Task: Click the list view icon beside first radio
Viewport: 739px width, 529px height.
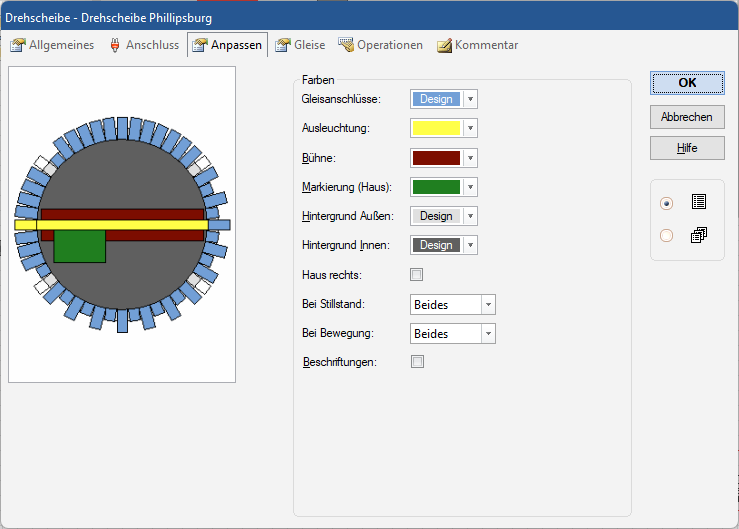Action: click(x=699, y=202)
